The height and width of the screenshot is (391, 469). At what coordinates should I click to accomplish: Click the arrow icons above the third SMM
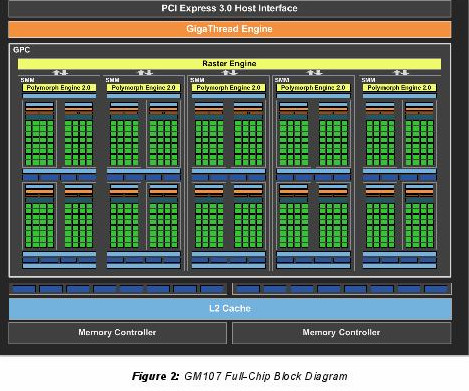click(229, 72)
